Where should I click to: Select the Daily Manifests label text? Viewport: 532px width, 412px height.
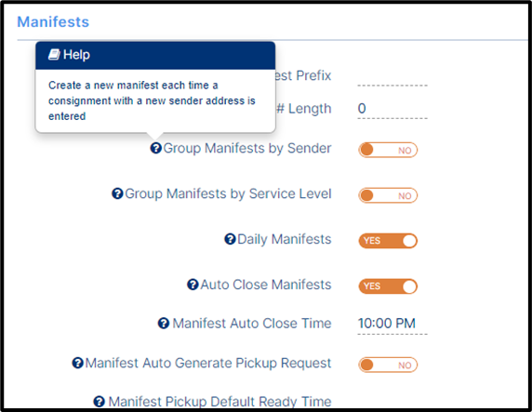pos(285,239)
